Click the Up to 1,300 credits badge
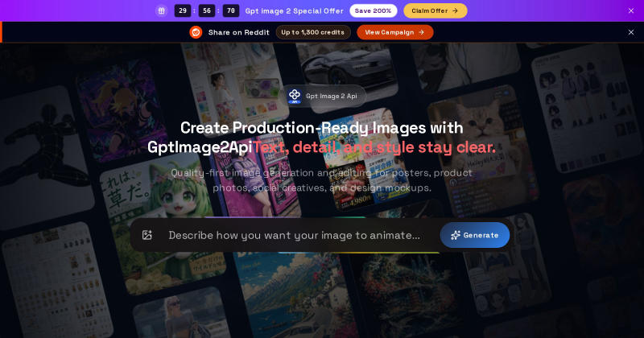Image resolution: width=644 pixels, height=338 pixels. pyautogui.click(x=313, y=32)
